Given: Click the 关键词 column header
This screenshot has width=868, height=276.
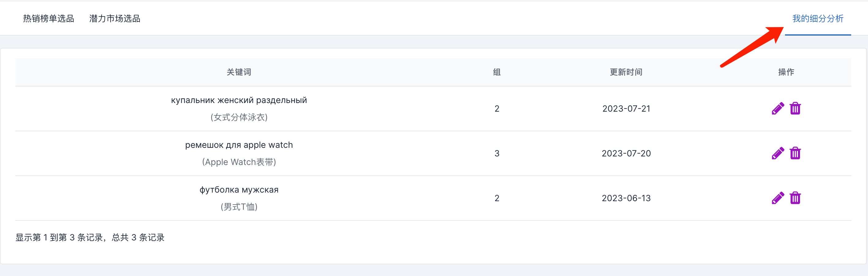Looking at the screenshot, I should (x=239, y=72).
